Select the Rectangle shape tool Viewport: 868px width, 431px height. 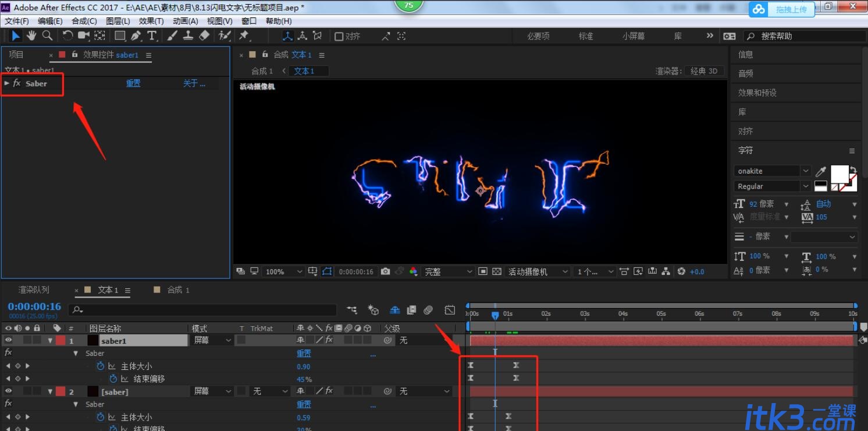(x=120, y=36)
